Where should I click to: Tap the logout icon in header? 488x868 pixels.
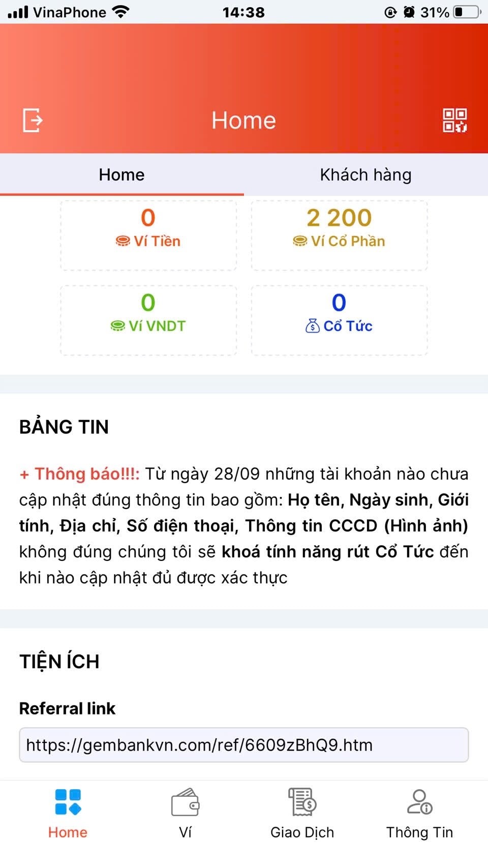click(x=33, y=121)
